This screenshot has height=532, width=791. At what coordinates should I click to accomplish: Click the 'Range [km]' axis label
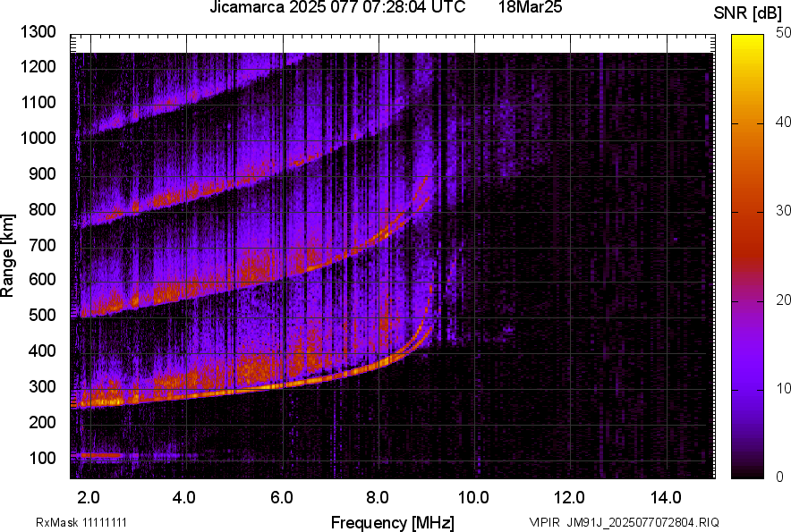pos(7,256)
